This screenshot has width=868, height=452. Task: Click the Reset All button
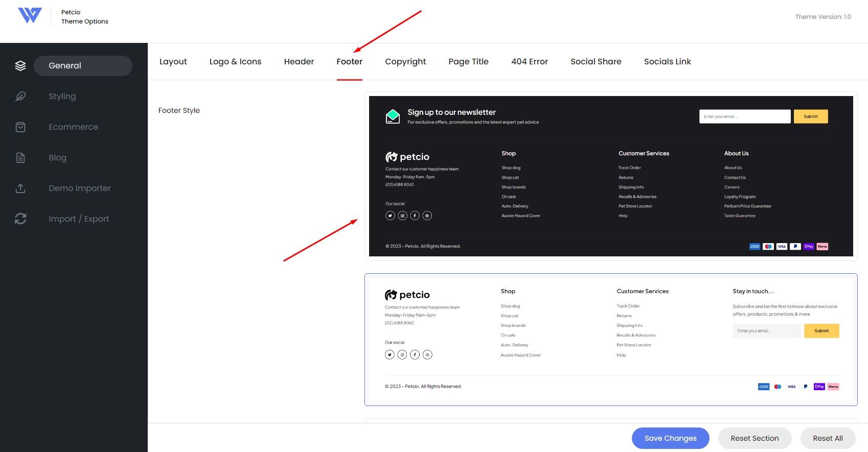828,438
